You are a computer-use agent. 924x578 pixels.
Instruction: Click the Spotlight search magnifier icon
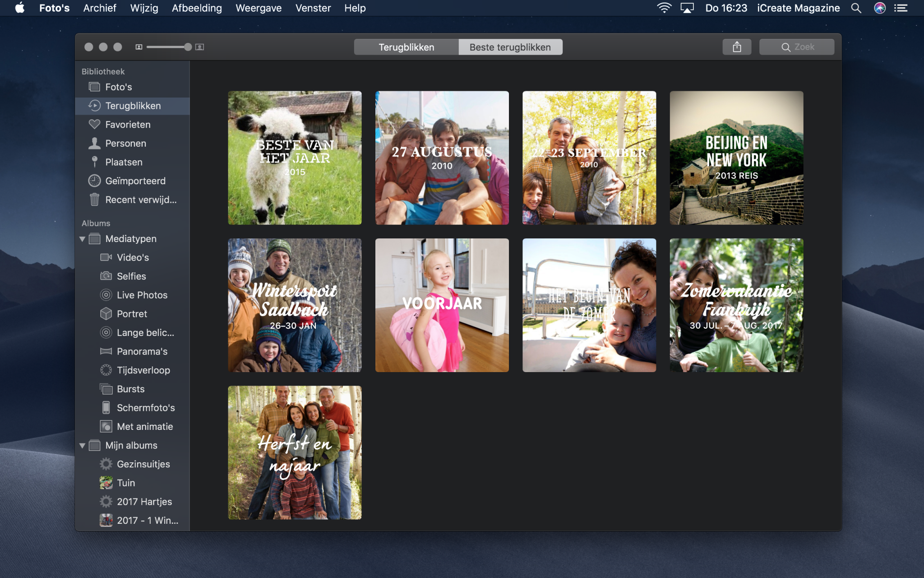point(855,8)
